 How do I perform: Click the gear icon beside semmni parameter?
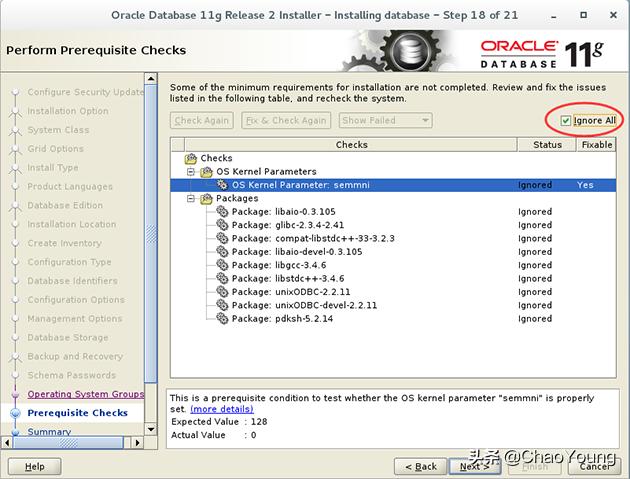(x=222, y=185)
